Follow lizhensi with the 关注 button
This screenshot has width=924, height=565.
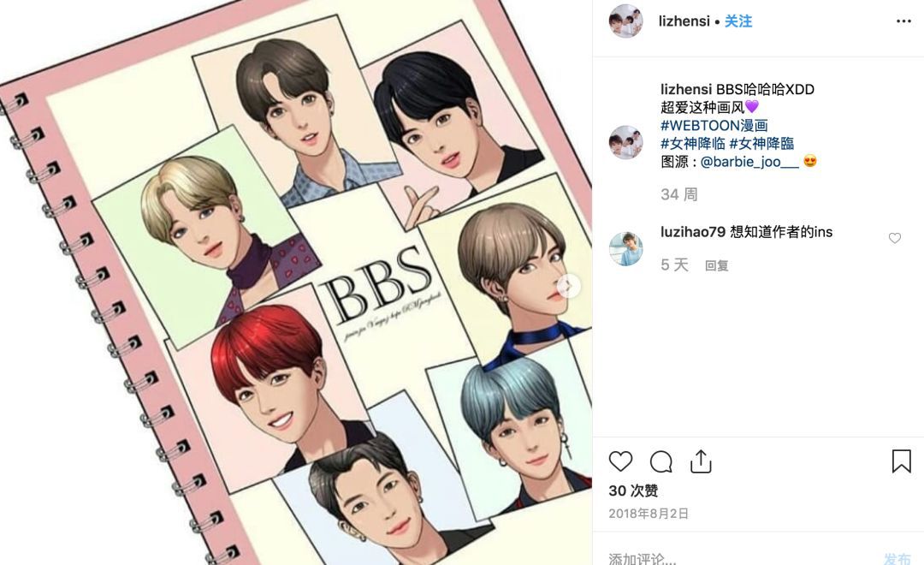click(737, 21)
